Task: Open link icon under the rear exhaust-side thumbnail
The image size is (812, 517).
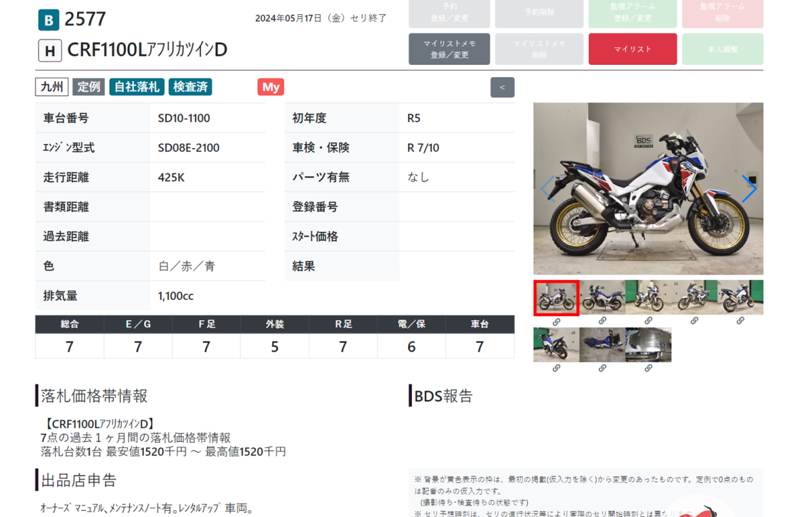Action: [740, 321]
